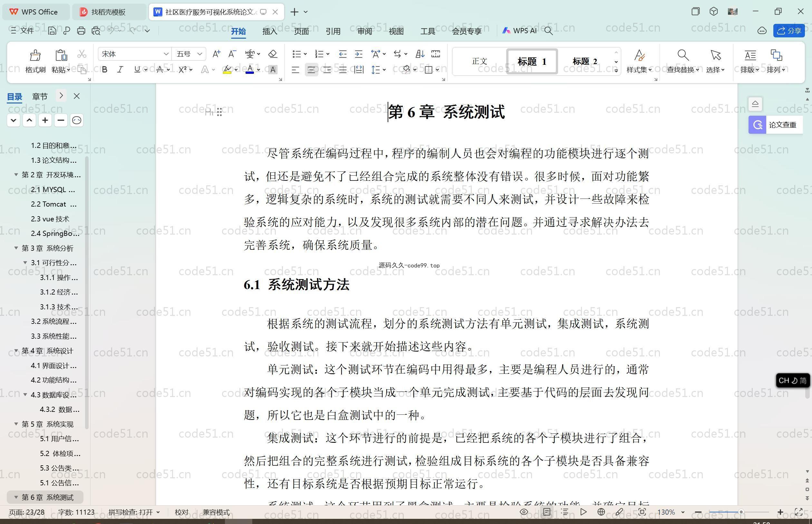Click the 找稻壳模板 document tab
The width and height of the screenshot is (812, 524).
109,12
